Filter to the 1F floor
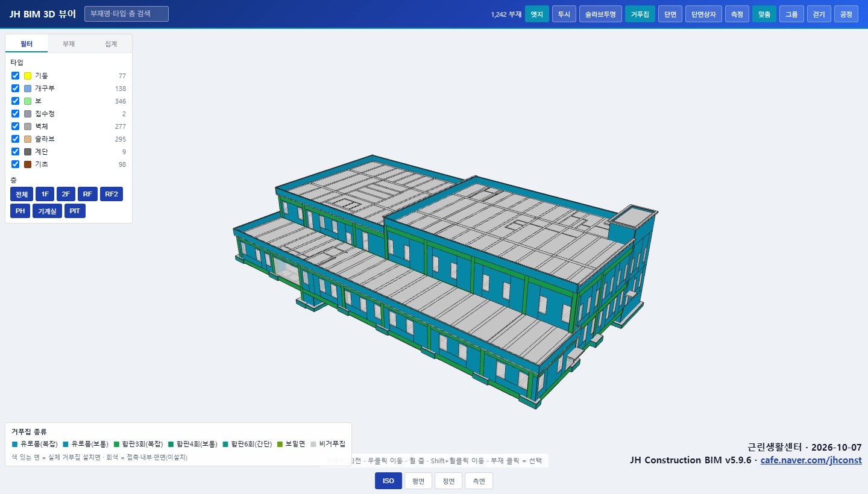 click(x=45, y=194)
